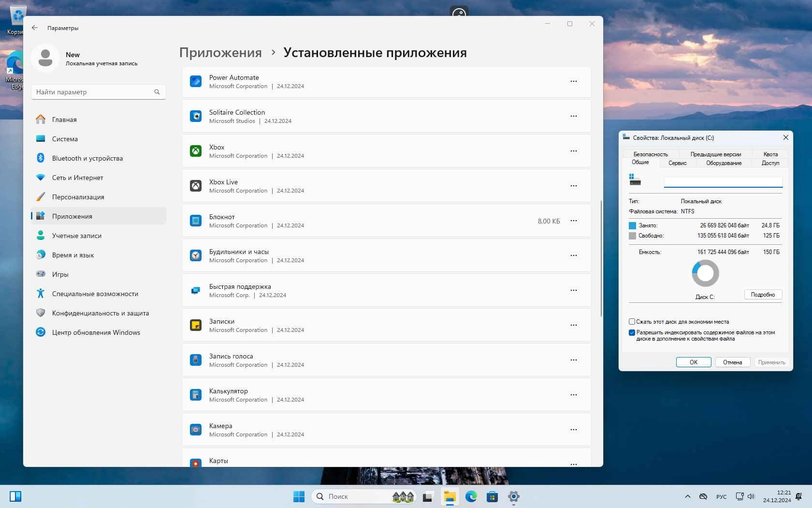Open the options menu for Калькулятор
812x508 pixels.
574,395
